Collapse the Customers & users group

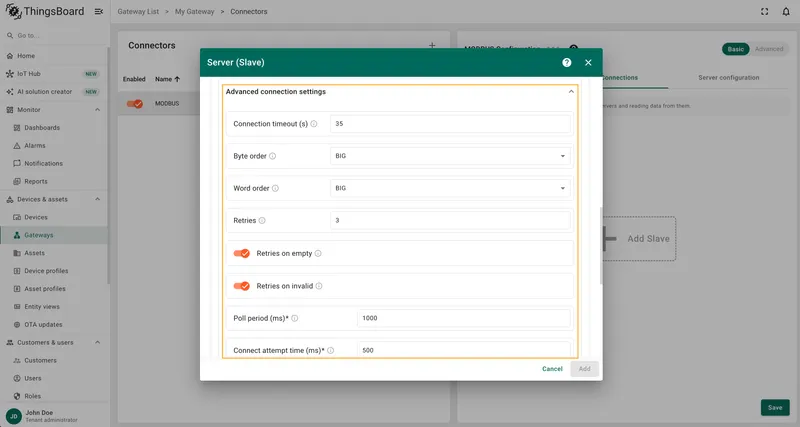(x=97, y=342)
